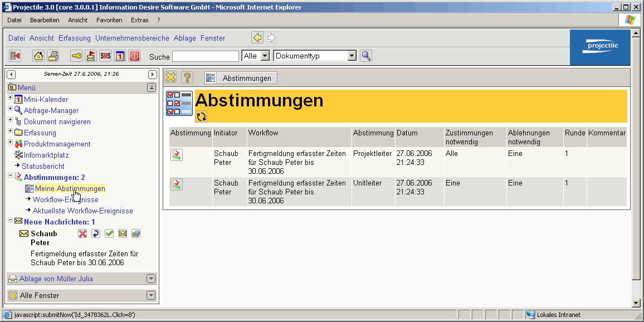This screenshot has height=322, width=644.
Task: Open SMS function from the toolbar
Action: pos(105,56)
